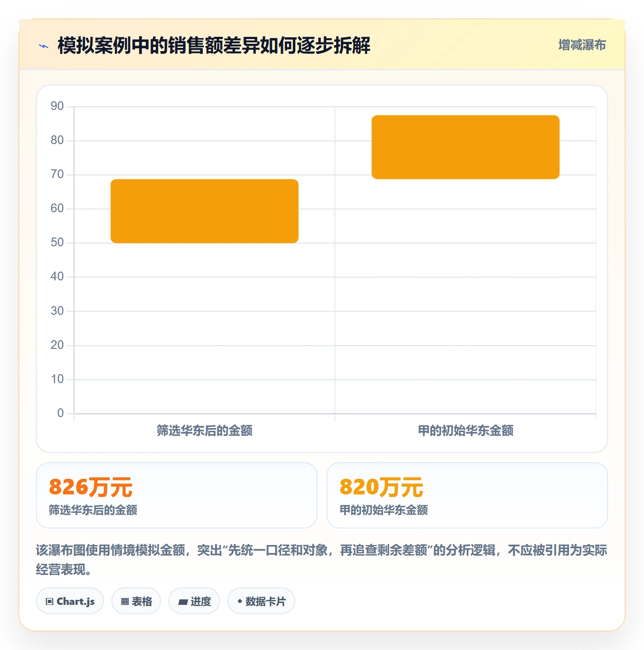Click y-axis value 50
Screen dimensions: 644x650
tap(57, 242)
